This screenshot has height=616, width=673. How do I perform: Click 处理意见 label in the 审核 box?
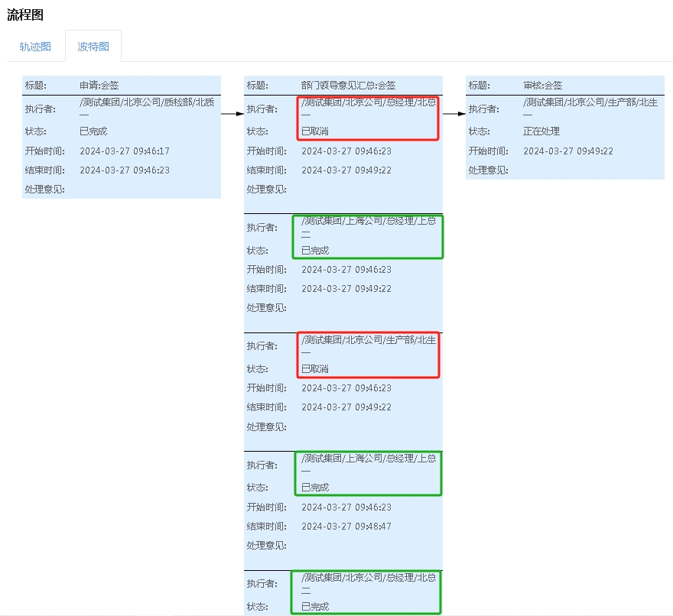pyautogui.click(x=488, y=170)
